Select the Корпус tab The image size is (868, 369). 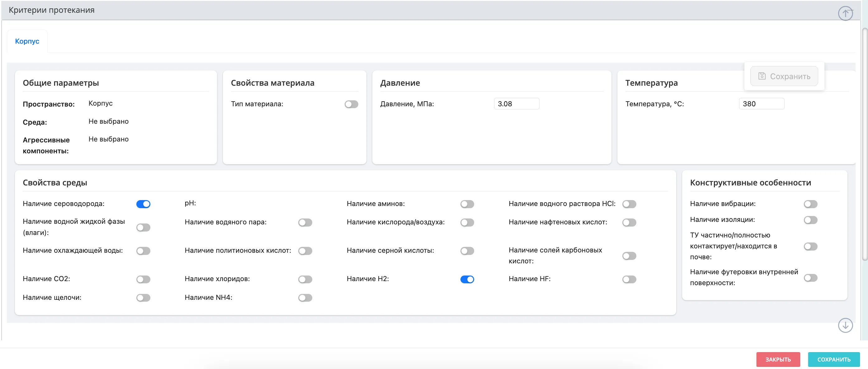coord(27,41)
